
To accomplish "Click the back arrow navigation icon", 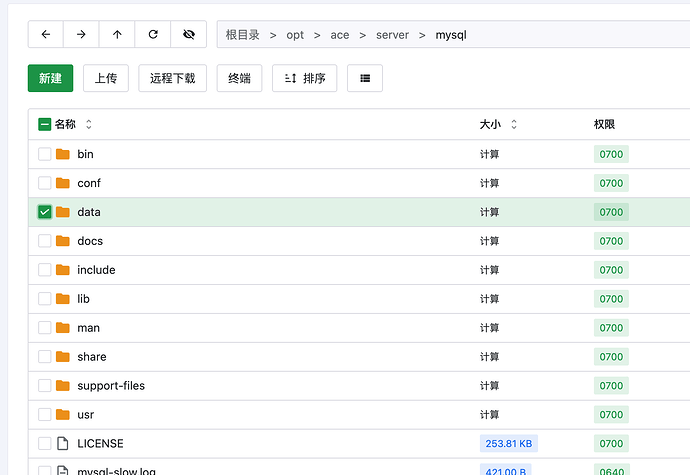I will coord(46,34).
